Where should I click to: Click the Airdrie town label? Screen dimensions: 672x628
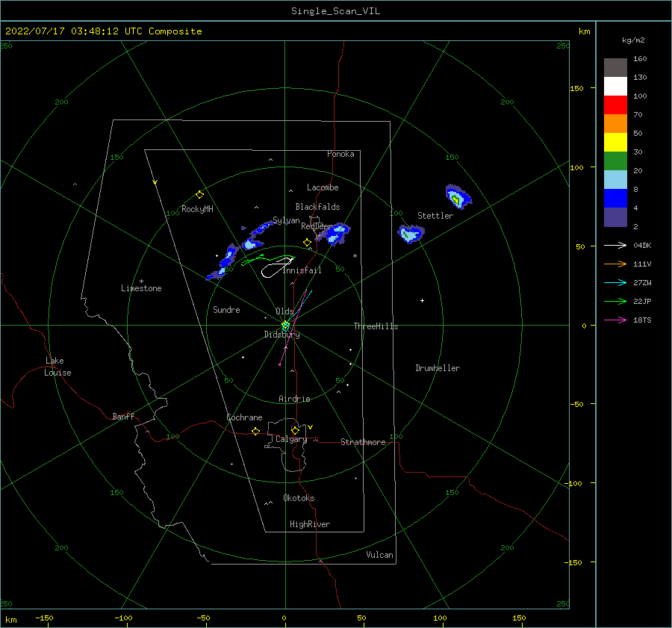(294, 399)
